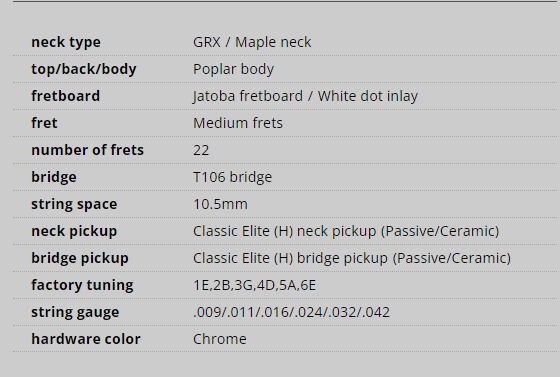Click the 'neck pickup' label
This screenshot has width=560, height=377.
pos(74,231)
